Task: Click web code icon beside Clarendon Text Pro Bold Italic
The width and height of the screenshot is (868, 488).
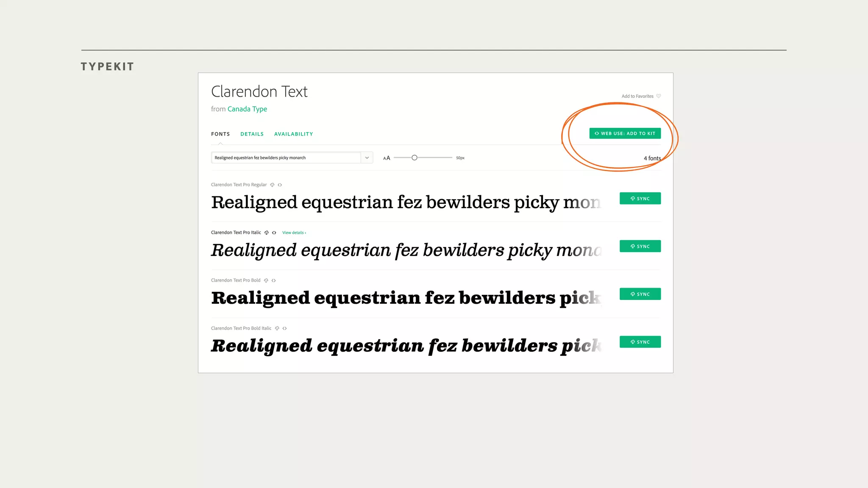Action: [x=285, y=328]
